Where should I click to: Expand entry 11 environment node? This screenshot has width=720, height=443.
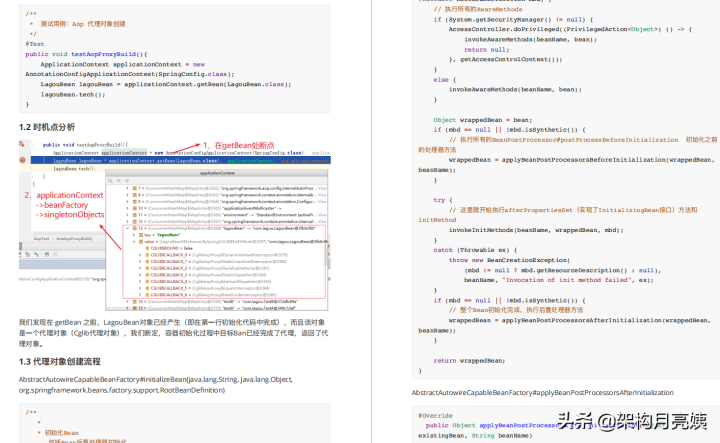click(x=127, y=215)
